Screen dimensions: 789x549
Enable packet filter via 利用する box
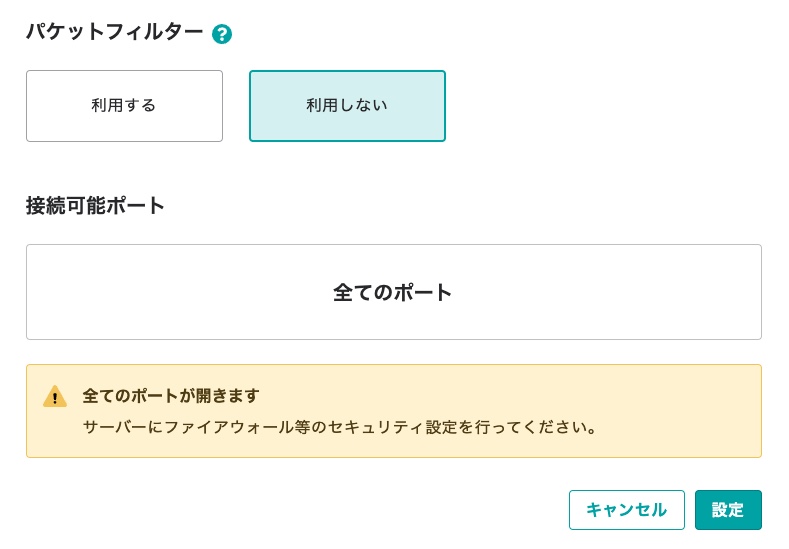pos(124,106)
